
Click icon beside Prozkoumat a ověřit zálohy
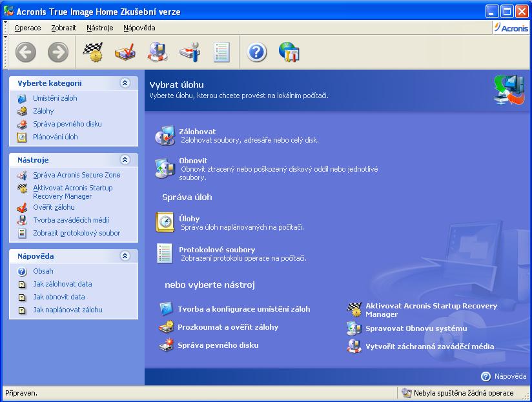[x=167, y=327]
